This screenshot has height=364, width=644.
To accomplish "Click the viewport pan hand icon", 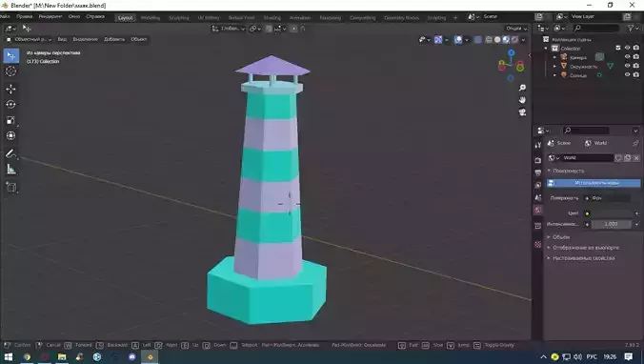I will click(522, 100).
